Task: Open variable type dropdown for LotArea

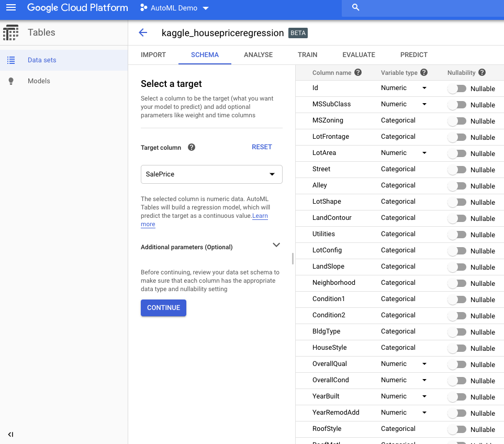Action: 424,153
